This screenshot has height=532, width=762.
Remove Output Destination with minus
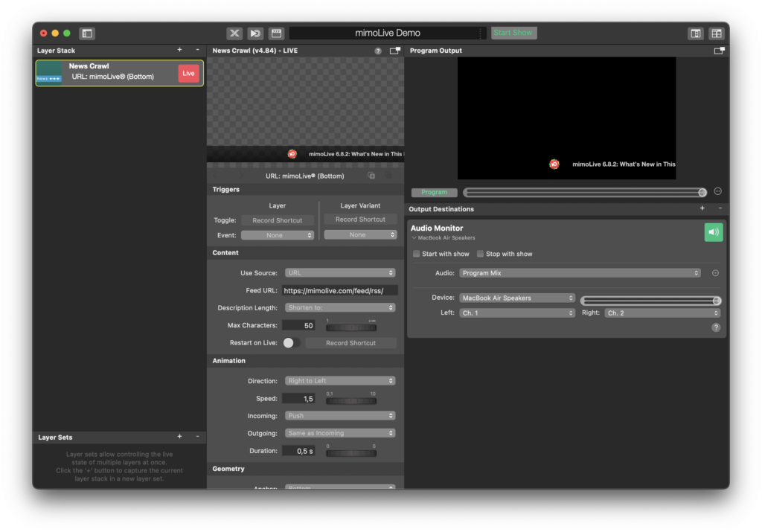coord(720,208)
